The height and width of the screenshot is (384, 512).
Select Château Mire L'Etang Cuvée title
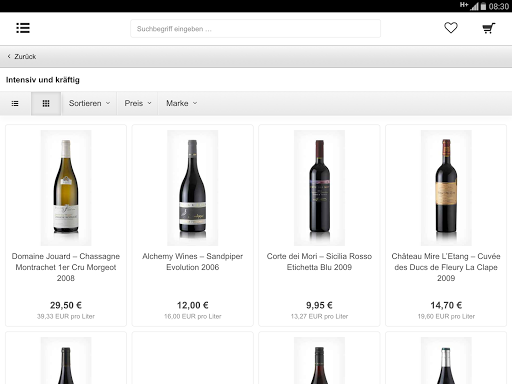click(x=446, y=267)
